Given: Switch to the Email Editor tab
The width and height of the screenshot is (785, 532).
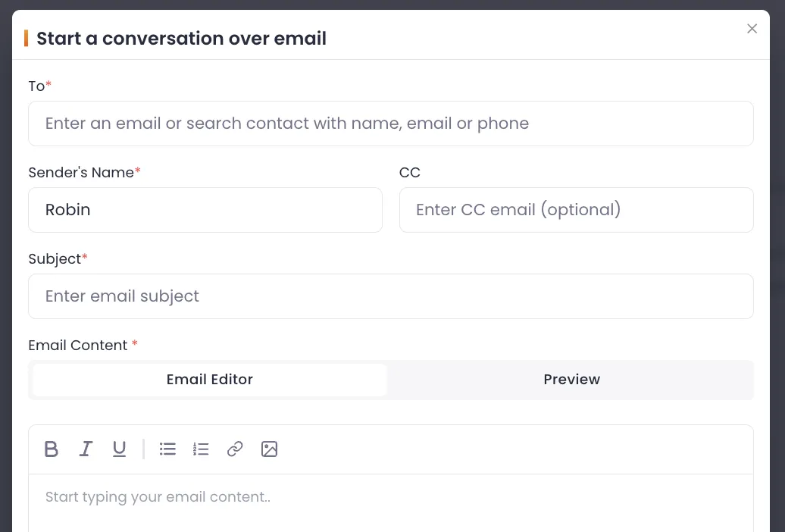Looking at the screenshot, I should [x=209, y=380].
